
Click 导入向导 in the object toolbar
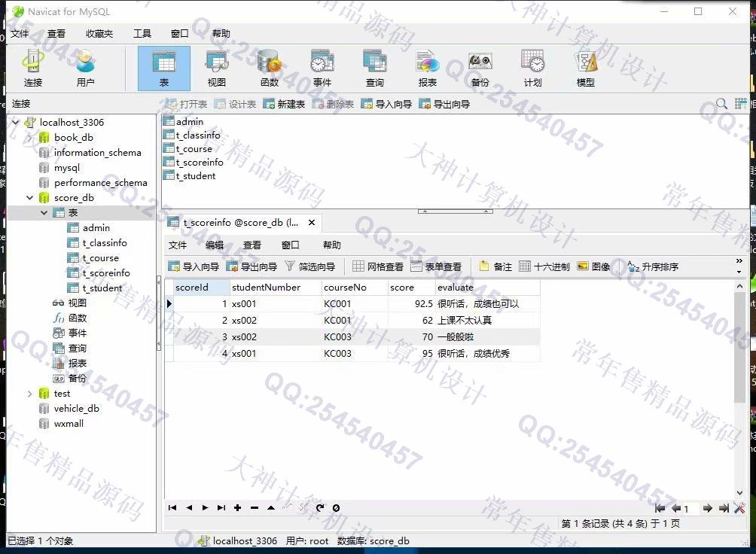[x=386, y=104]
